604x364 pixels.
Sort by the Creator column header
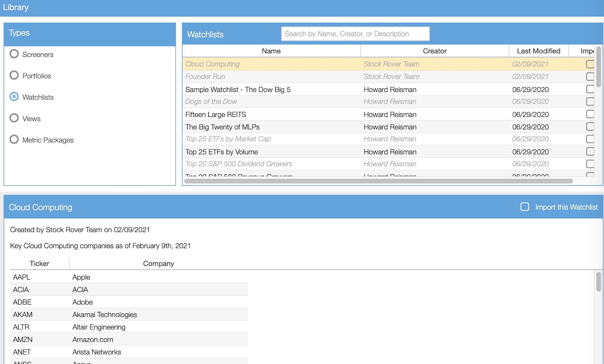click(x=435, y=51)
